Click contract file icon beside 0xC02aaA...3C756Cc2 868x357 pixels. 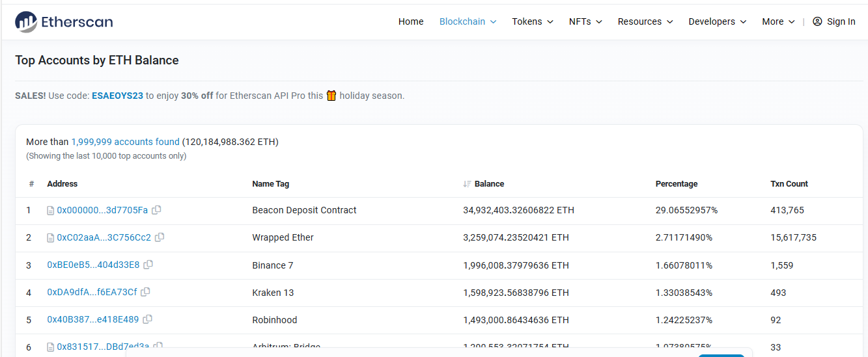tap(51, 238)
